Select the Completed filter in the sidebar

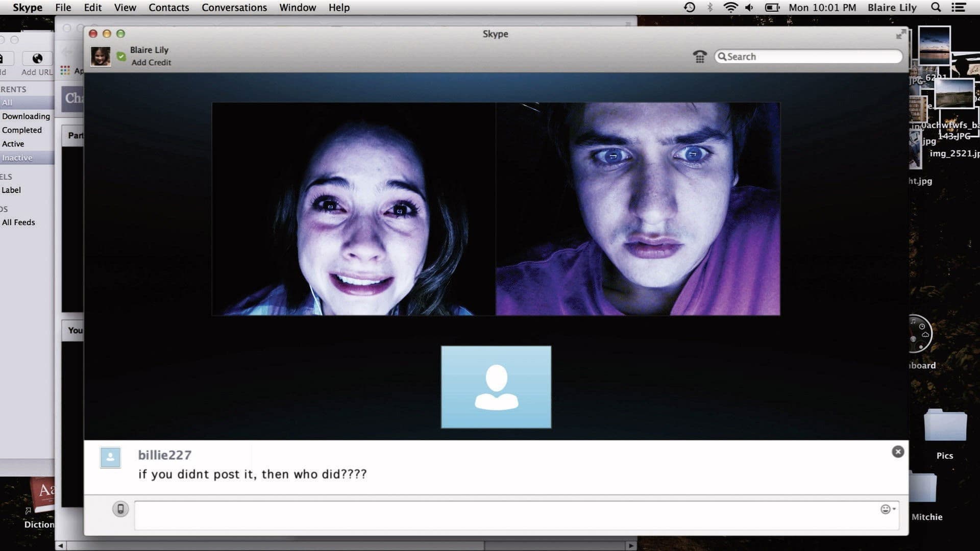[x=22, y=130]
